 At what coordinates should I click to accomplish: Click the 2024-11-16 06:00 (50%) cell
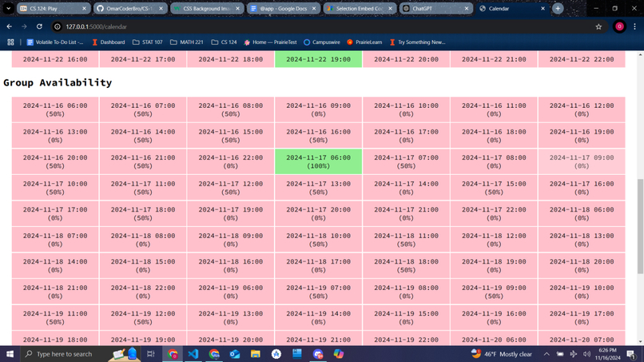pos(55,109)
